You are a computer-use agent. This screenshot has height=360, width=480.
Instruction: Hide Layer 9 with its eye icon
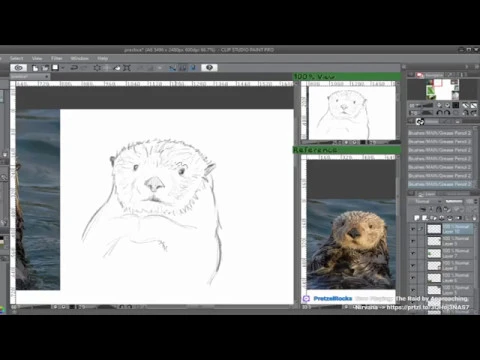(413, 241)
